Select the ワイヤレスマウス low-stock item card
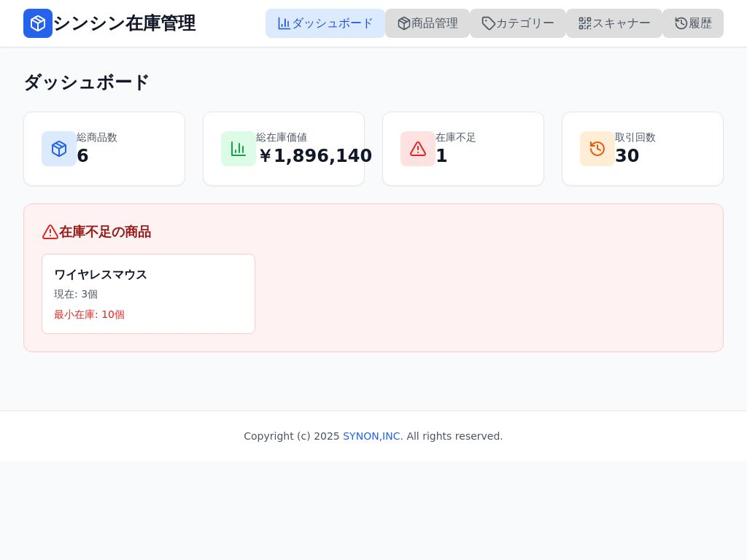The width and height of the screenshot is (747, 560). point(148,294)
